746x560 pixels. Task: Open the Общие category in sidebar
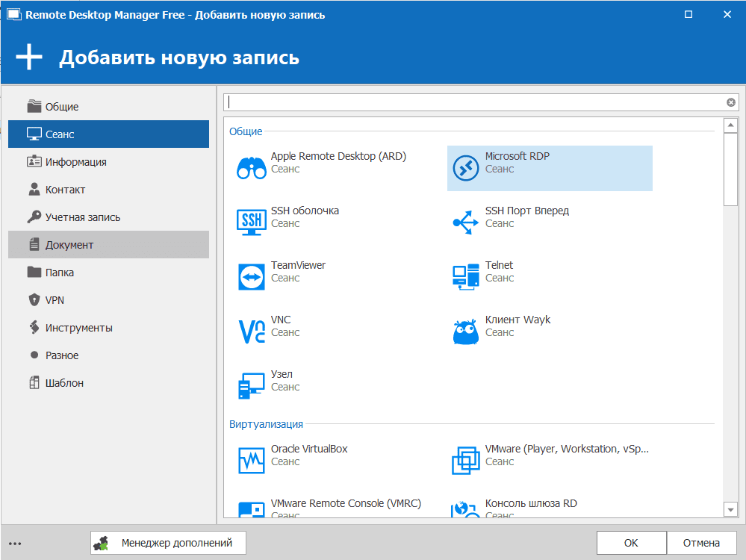[x=108, y=107]
